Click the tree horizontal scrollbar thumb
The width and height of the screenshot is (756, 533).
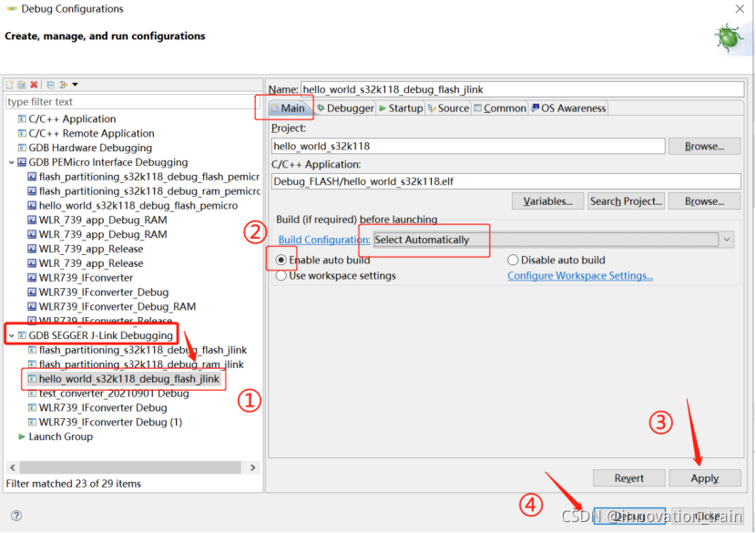point(130,467)
